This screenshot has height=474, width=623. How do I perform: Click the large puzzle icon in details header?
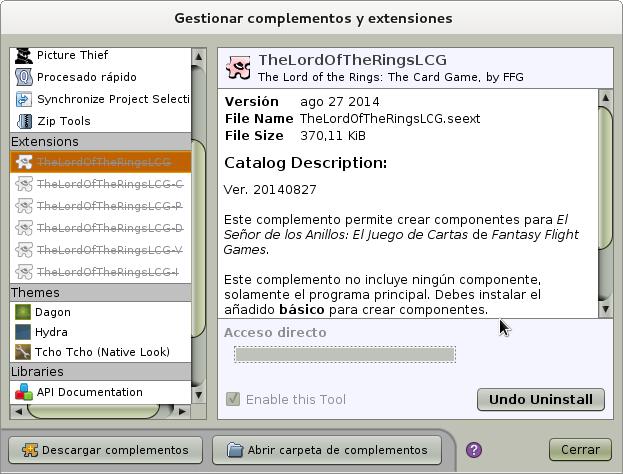click(238, 67)
